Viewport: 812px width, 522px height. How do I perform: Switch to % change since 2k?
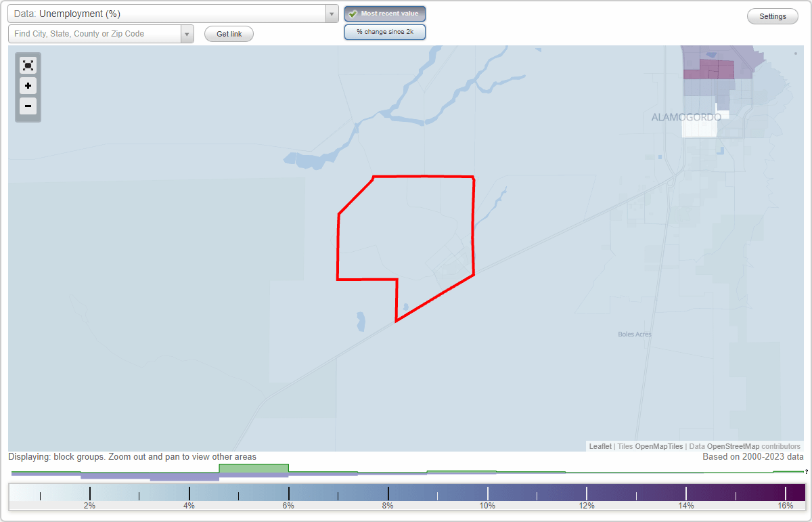(x=385, y=32)
